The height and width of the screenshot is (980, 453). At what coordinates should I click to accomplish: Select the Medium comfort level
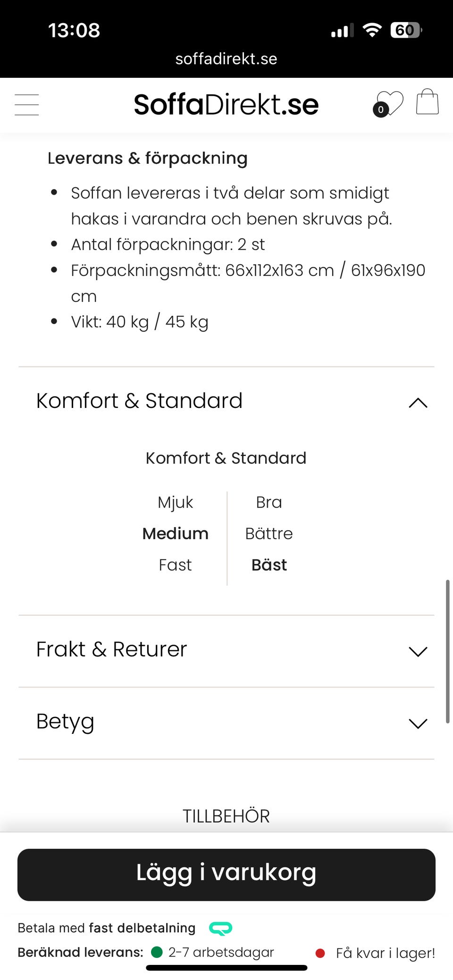[175, 533]
